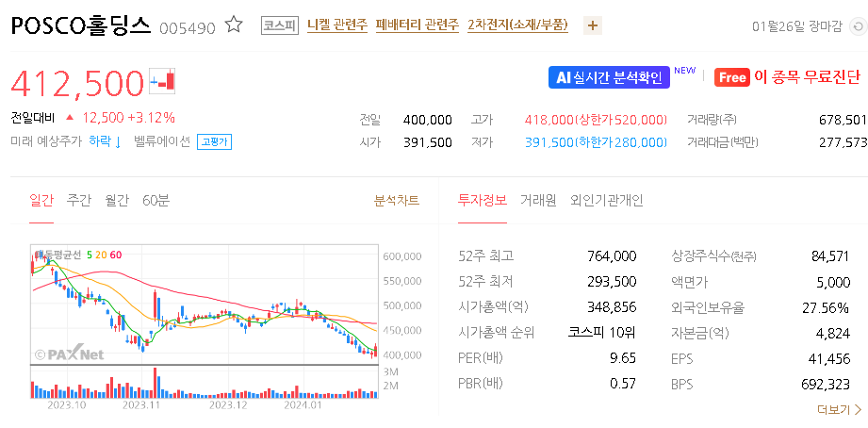Image resolution: width=868 pixels, height=428 pixels.
Task: Click the 52주 최저 value 293,500
Action: [x=612, y=282]
